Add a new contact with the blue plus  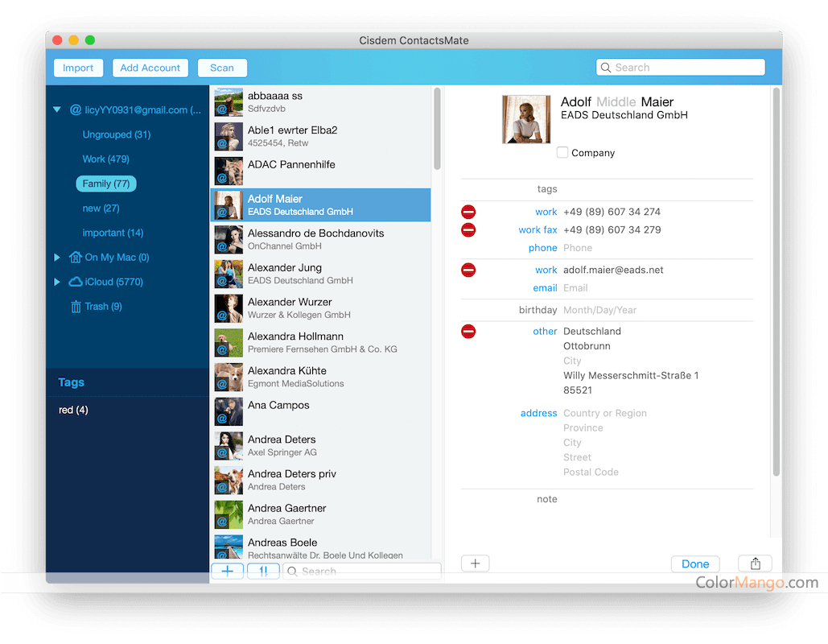pos(228,571)
